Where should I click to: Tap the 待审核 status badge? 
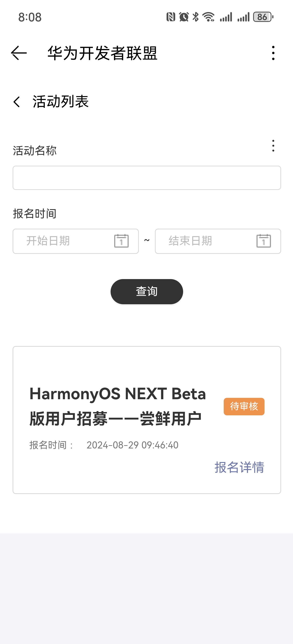coord(244,406)
